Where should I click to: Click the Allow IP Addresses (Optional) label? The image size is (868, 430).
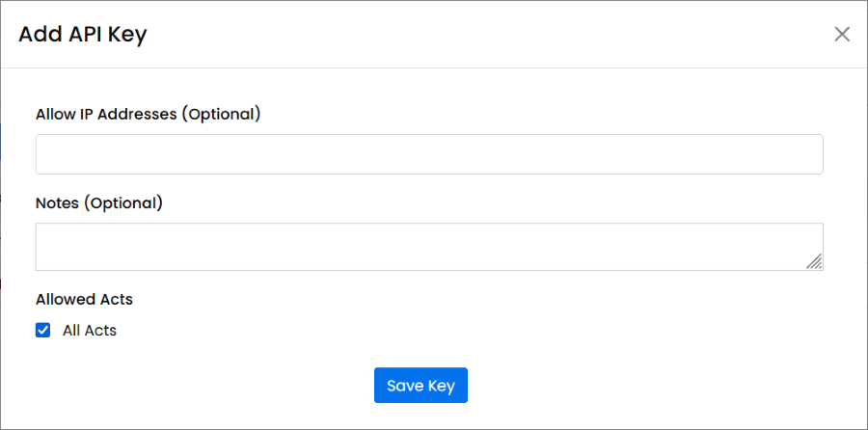click(x=149, y=114)
